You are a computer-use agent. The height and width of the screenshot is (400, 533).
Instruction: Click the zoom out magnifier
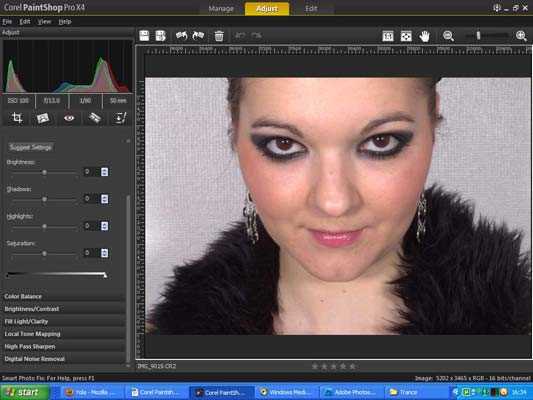[448, 36]
